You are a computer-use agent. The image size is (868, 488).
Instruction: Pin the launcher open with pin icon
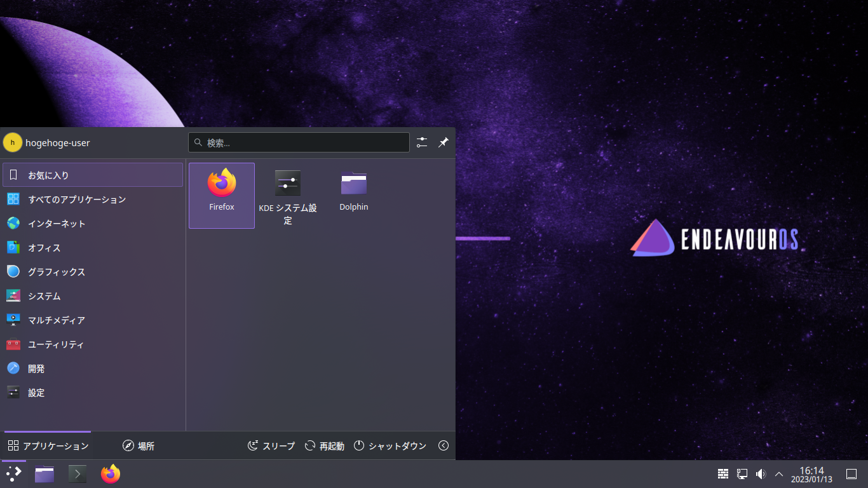(444, 142)
